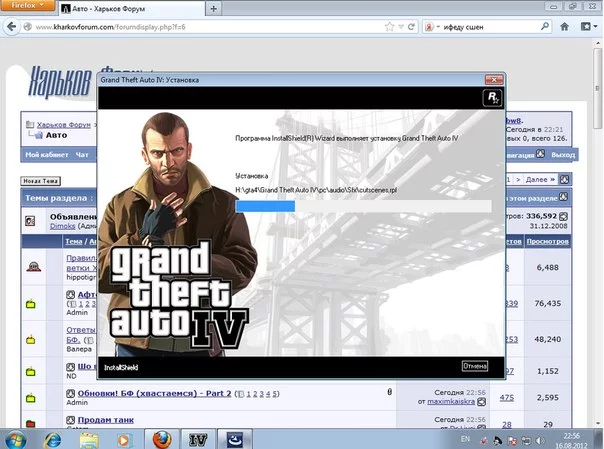This screenshot has width=604, height=449.
Task: Open Windows Explorer folder in the taskbar
Action: click(89, 440)
